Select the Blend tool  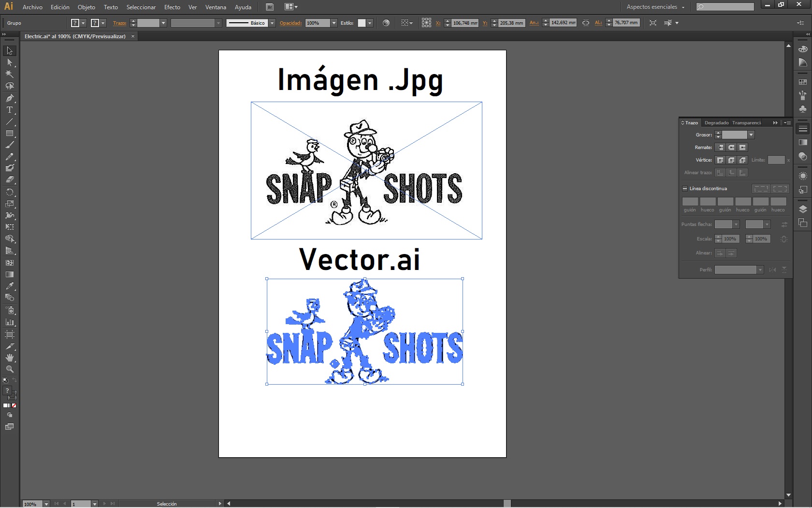(x=10, y=298)
